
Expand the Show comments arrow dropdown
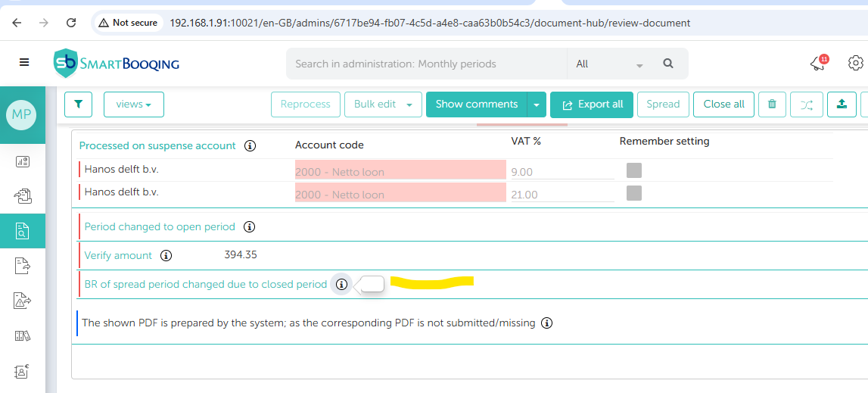(537, 104)
